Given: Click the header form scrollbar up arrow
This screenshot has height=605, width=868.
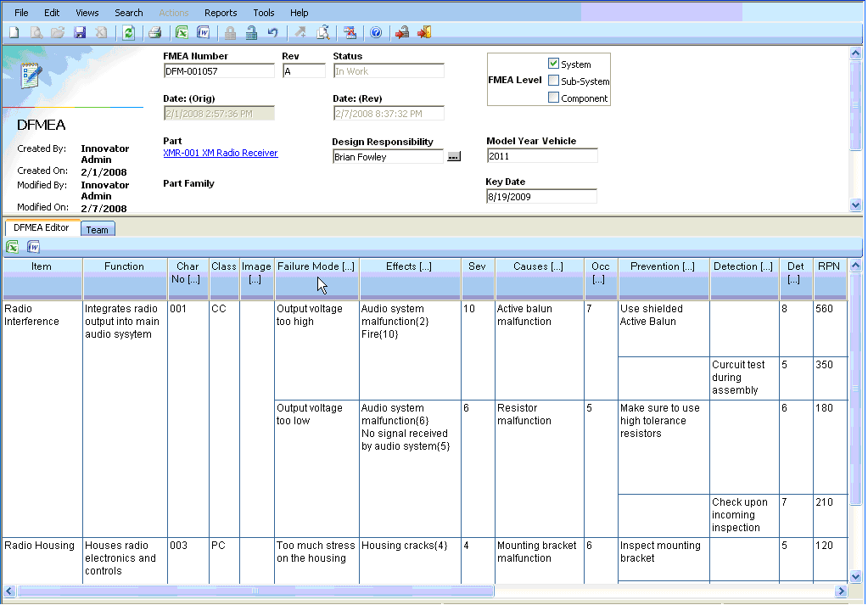Looking at the screenshot, I should [856, 53].
